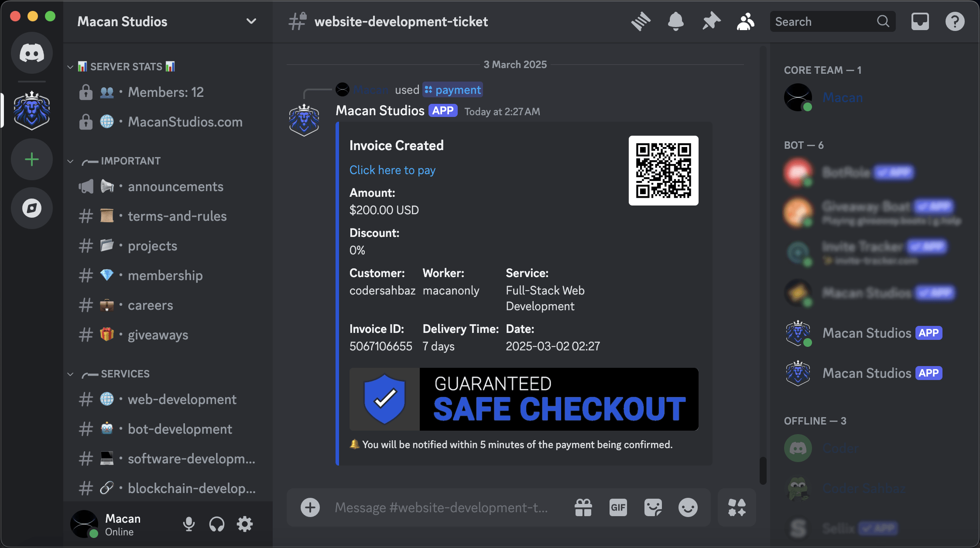
Task: Open Discord direct messages home
Action: [32, 53]
